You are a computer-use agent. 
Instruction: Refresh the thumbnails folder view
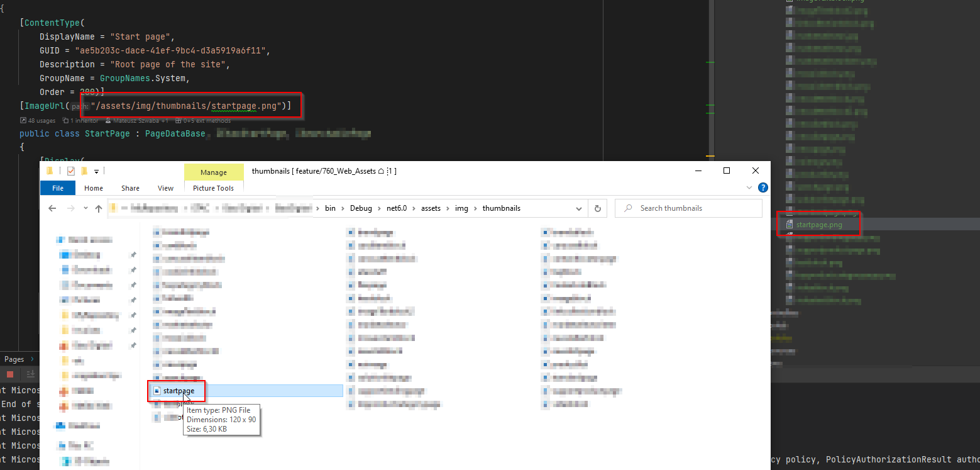point(597,208)
